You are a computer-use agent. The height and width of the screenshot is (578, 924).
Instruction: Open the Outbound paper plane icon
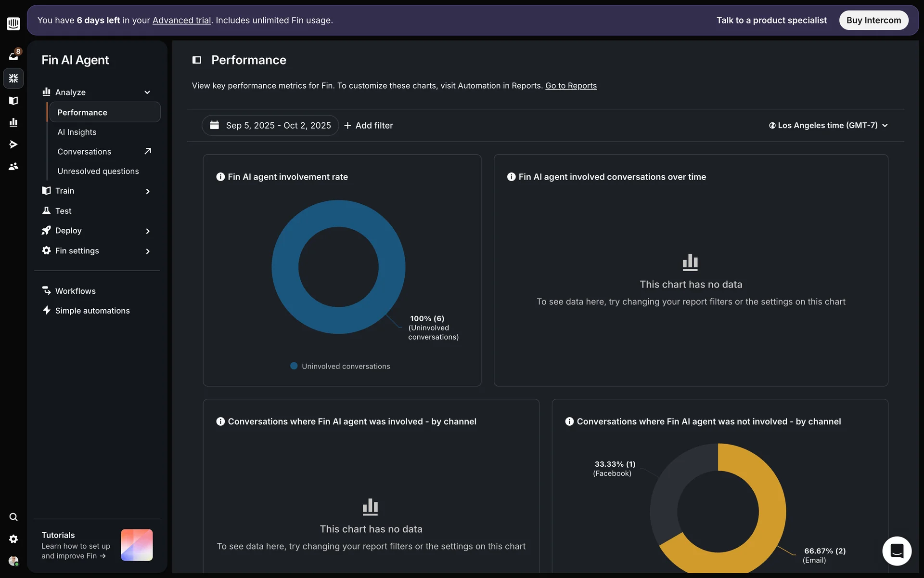tap(13, 144)
